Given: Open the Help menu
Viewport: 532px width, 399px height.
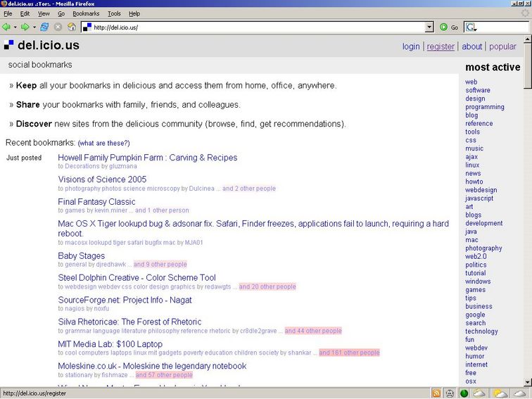Looking at the screenshot, I should coord(134,13).
